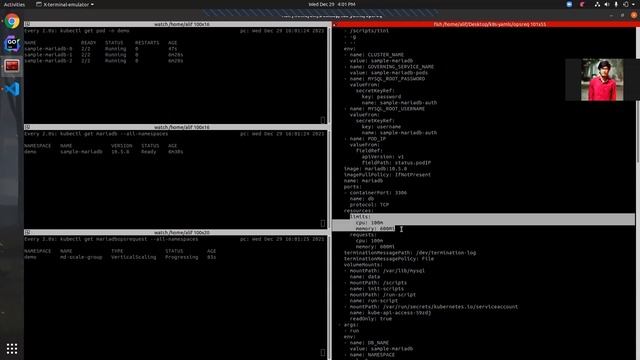Click pod row sample-mariadb-2
The width and height of the screenshot is (640, 360).
104,61
